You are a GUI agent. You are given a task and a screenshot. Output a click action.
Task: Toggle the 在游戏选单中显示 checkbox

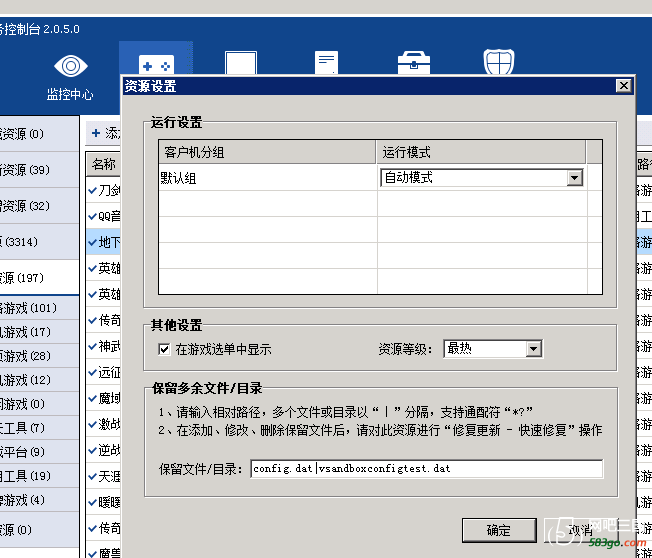click(x=164, y=349)
